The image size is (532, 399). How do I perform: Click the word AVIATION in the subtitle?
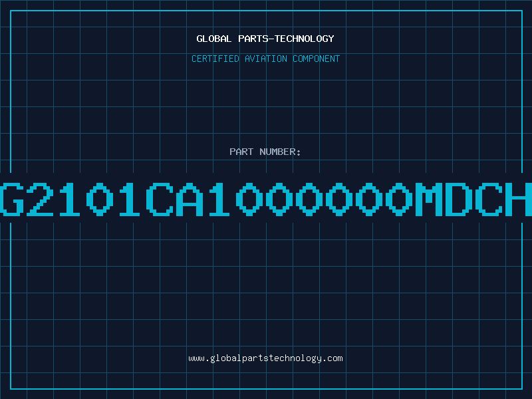point(266,59)
